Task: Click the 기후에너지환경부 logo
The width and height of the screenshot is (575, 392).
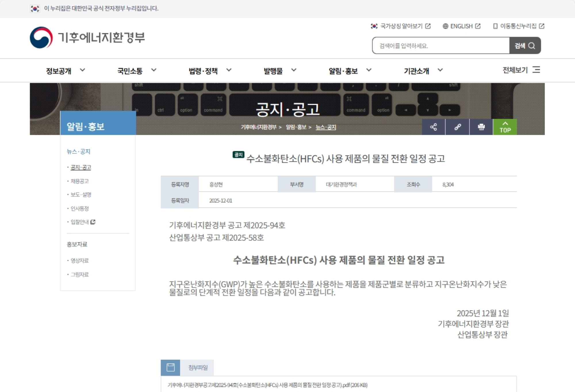Action: click(87, 38)
